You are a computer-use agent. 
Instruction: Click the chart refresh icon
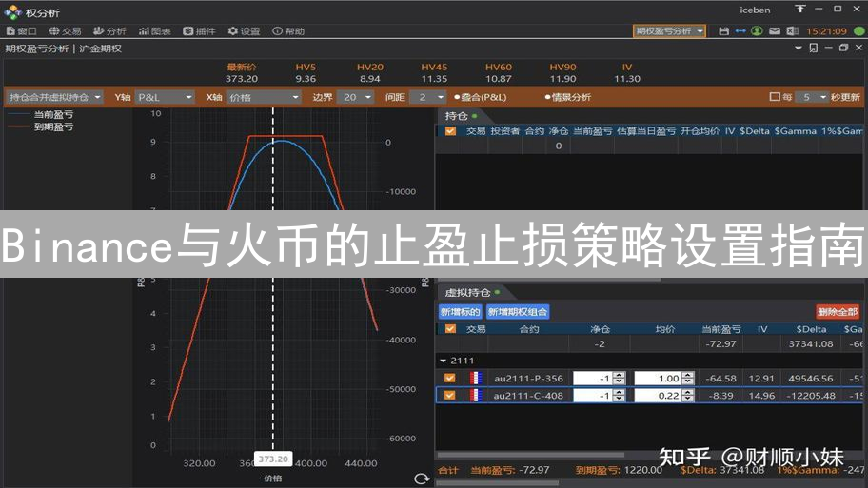click(x=422, y=478)
